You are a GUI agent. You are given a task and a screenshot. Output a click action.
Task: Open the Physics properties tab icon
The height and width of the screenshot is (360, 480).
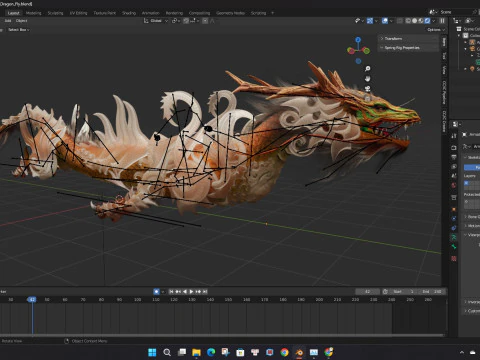(454, 218)
